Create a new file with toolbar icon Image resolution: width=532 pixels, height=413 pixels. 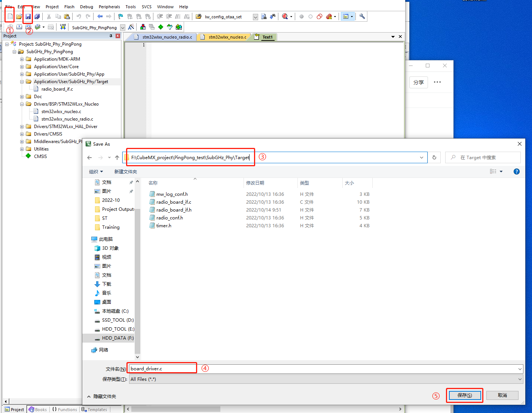click(10, 16)
